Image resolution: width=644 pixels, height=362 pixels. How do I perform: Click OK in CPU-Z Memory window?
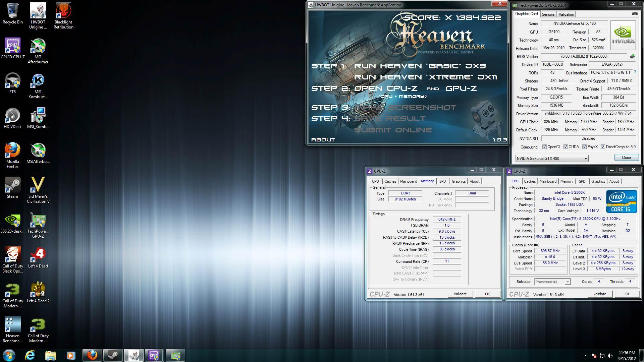point(487,294)
